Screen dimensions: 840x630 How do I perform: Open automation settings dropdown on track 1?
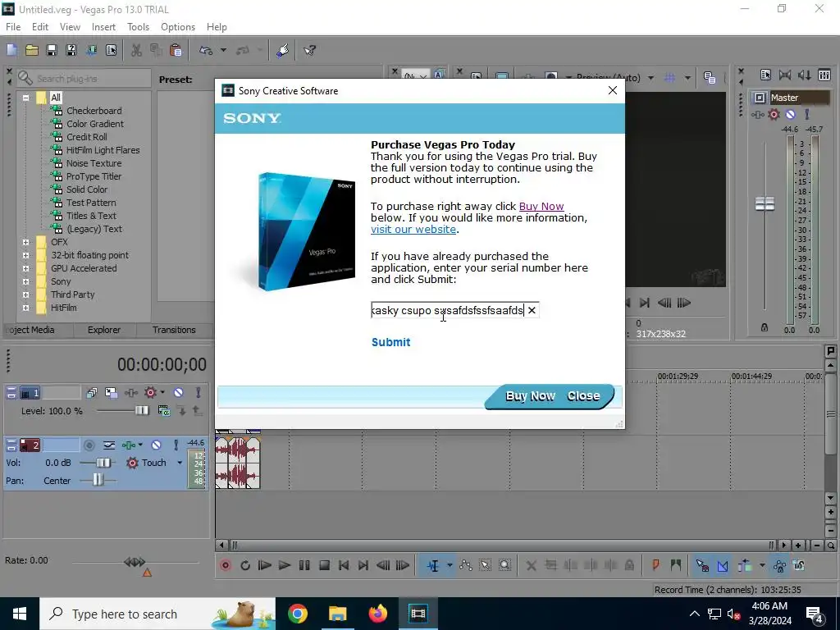[163, 393]
